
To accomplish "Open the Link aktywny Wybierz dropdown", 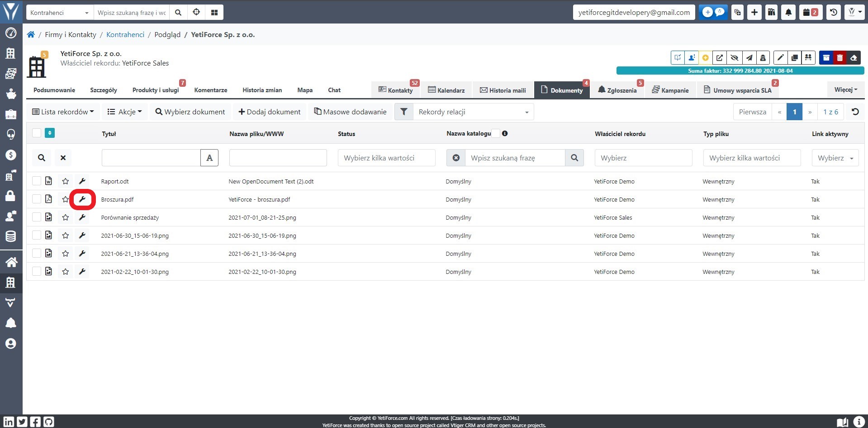I will click(x=835, y=158).
